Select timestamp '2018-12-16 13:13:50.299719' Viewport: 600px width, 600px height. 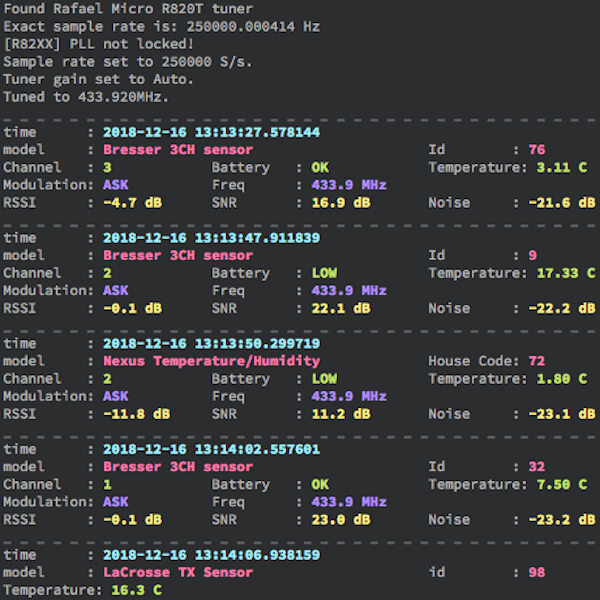pos(212,344)
